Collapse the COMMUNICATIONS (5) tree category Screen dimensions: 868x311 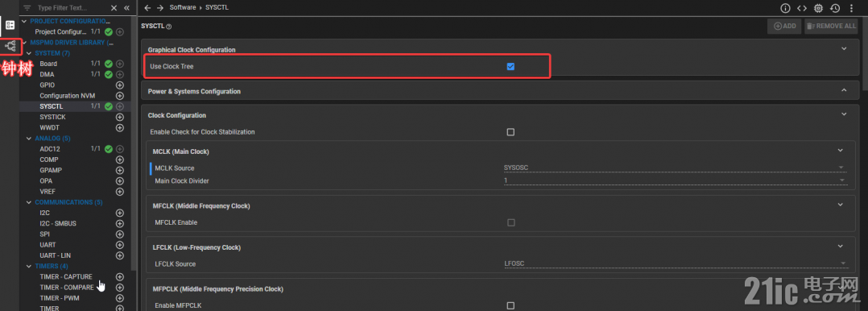pos(28,202)
